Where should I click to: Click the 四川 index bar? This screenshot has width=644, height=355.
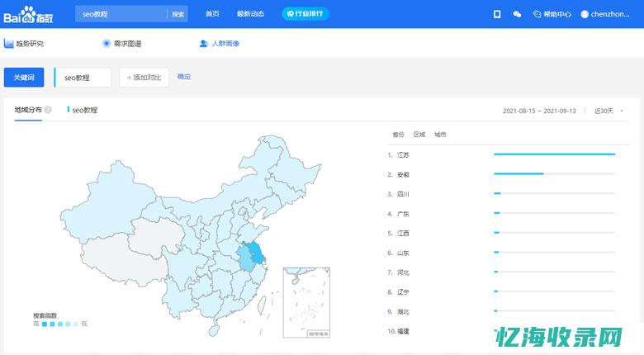pos(497,193)
